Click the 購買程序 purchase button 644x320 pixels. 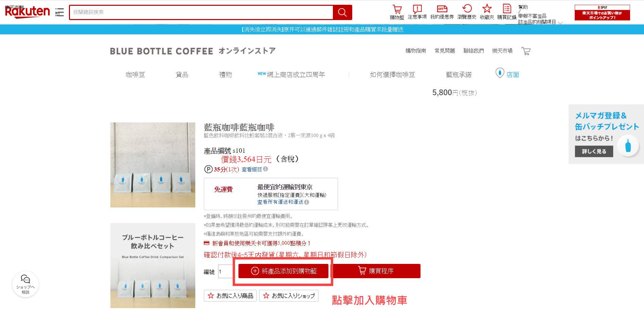pyautogui.click(x=376, y=271)
